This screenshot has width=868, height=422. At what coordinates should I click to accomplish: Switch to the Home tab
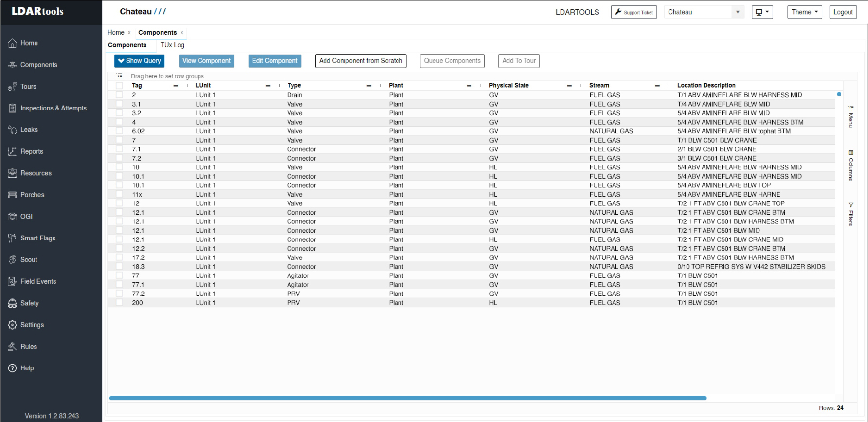point(116,33)
